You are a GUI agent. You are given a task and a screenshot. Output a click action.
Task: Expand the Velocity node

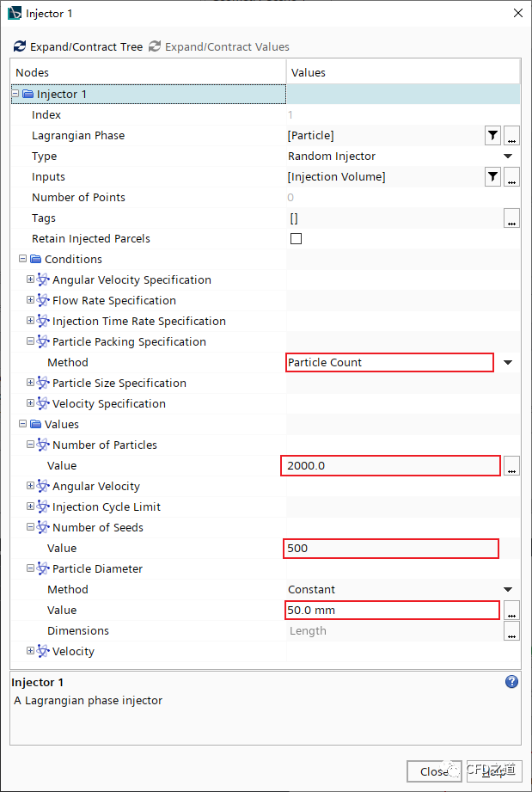[30, 651]
